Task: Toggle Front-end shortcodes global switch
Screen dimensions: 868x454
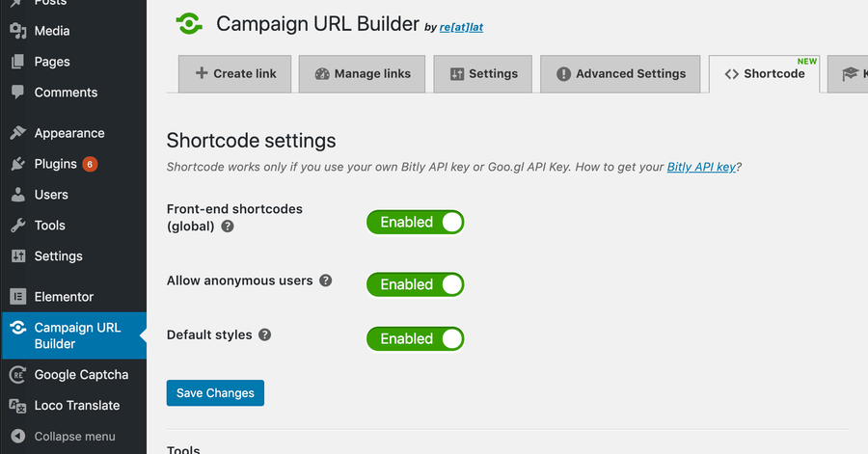Action: click(x=415, y=222)
